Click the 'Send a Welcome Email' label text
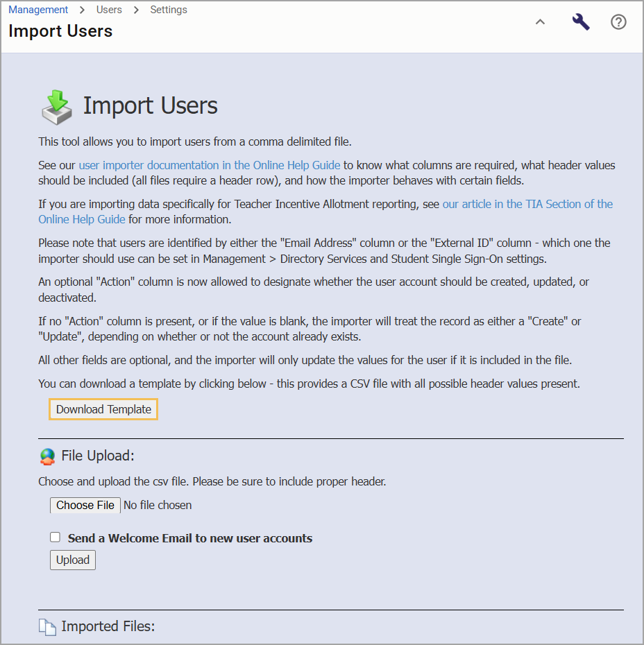Viewport: 644px width, 645px height. pyautogui.click(x=190, y=538)
